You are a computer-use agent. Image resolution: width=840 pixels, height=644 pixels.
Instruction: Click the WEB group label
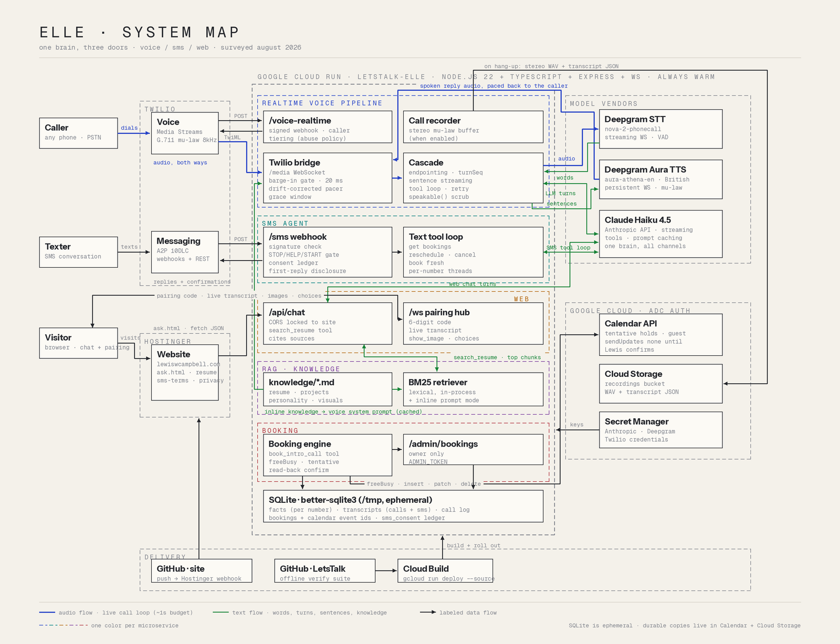[521, 299]
